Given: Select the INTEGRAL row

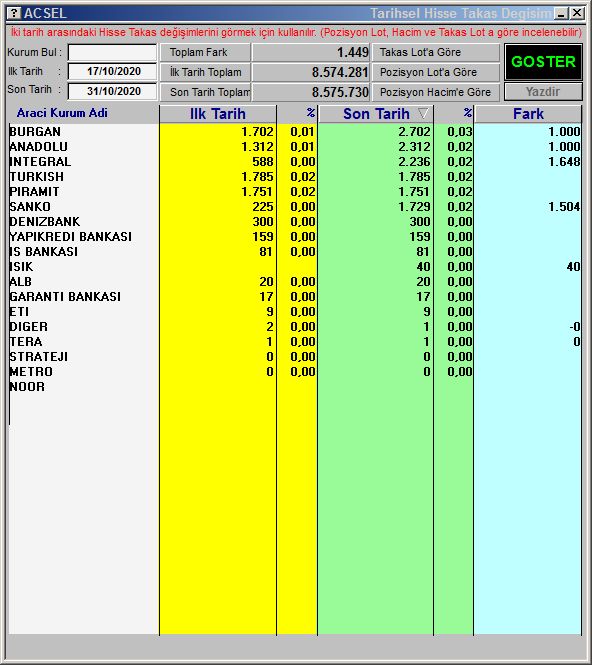Looking at the screenshot, I should 295,162.
